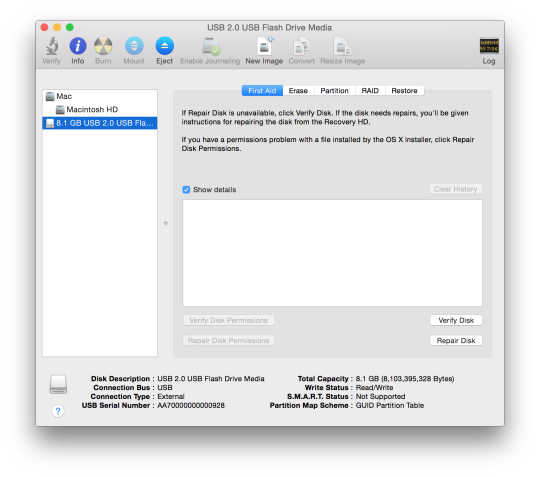Eject the selected USB drive

[x=164, y=46]
